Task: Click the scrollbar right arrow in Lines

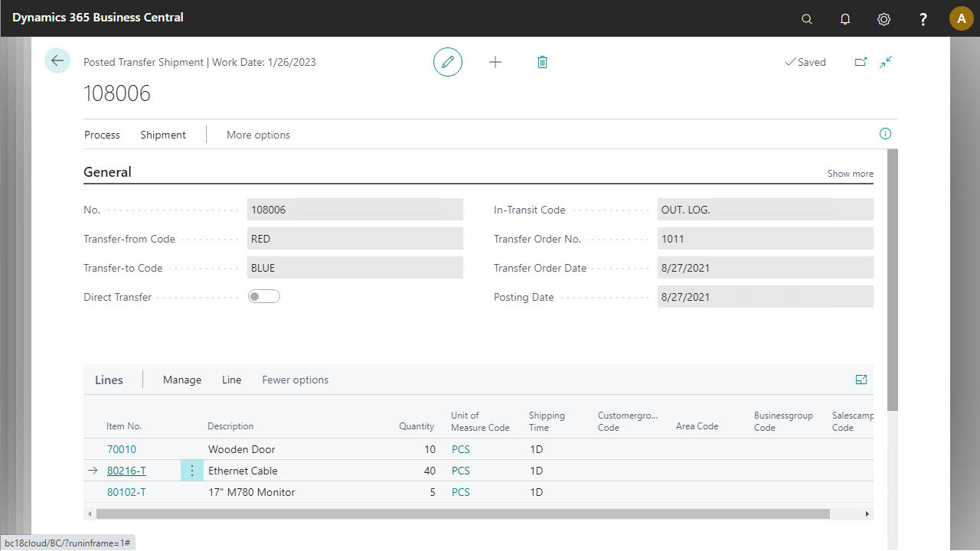Action: pyautogui.click(x=867, y=514)
